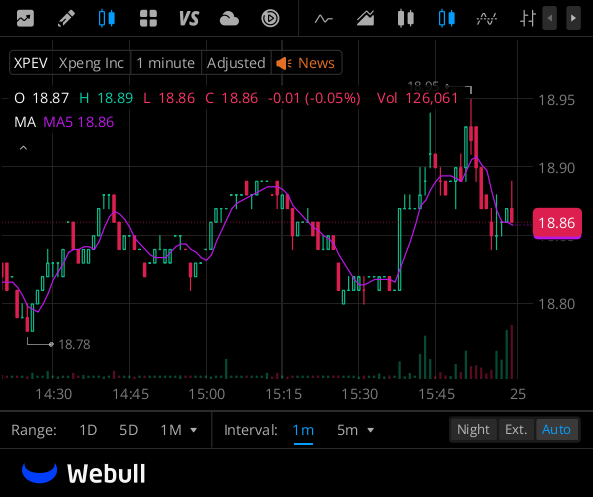The width and height of the screenshot is (593, 497).
Task: Click the circular replay play icon
Action: [270, 18]
